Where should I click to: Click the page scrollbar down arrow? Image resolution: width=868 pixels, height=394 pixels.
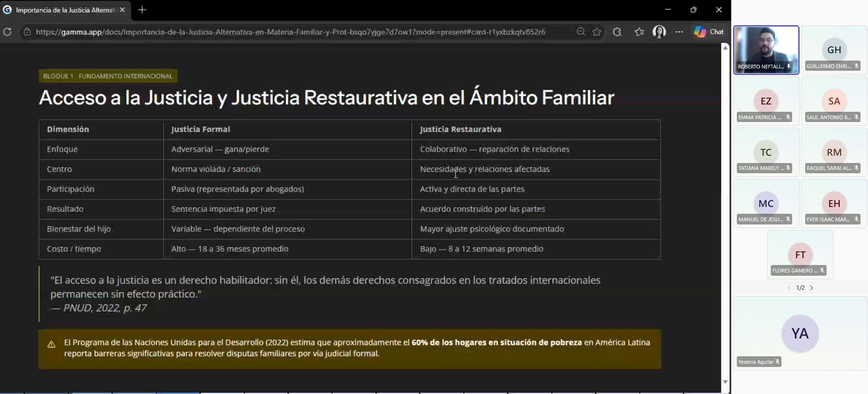coord(725,382)
